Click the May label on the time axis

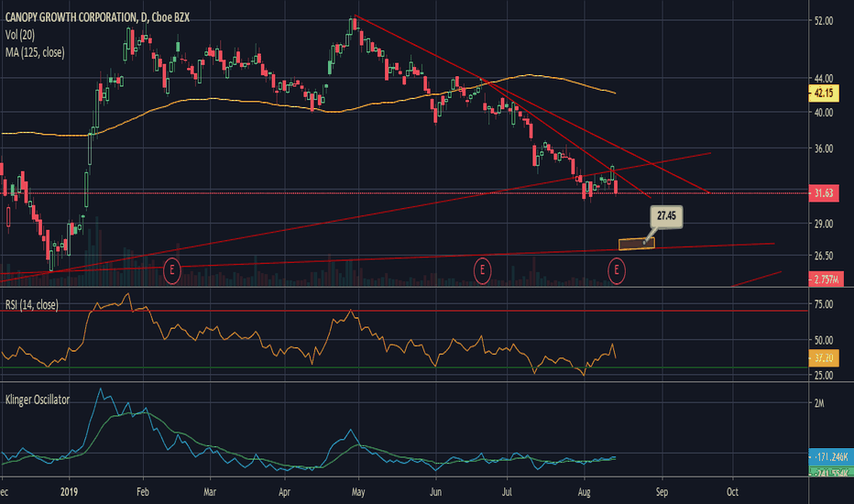point(358,492)
